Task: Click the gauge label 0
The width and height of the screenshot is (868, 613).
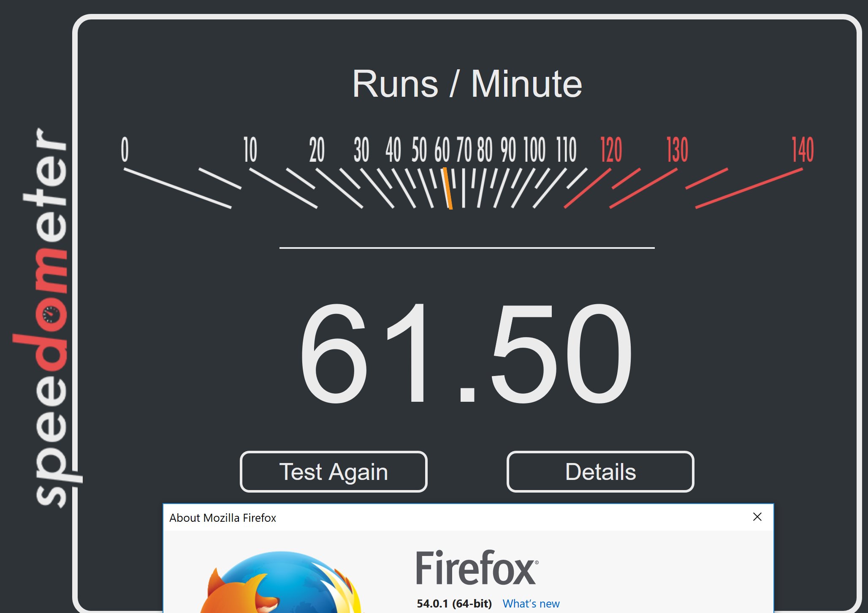Action: tap(125, 149)
